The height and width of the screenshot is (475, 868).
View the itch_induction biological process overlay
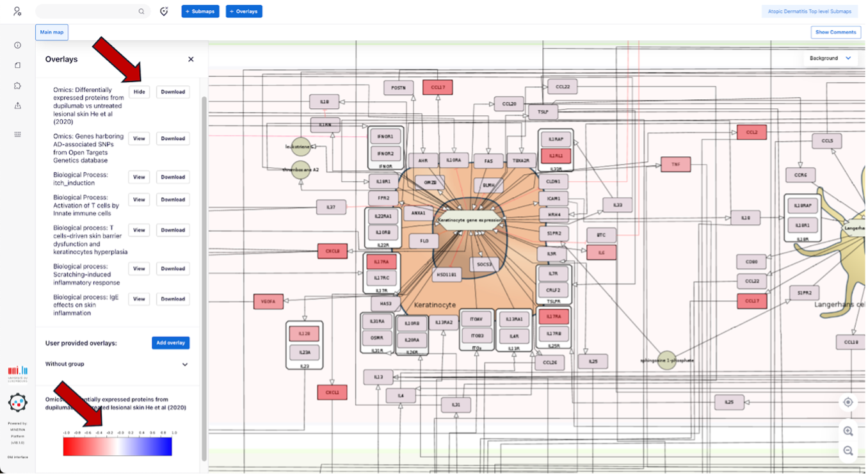click(x=139, y=177)
